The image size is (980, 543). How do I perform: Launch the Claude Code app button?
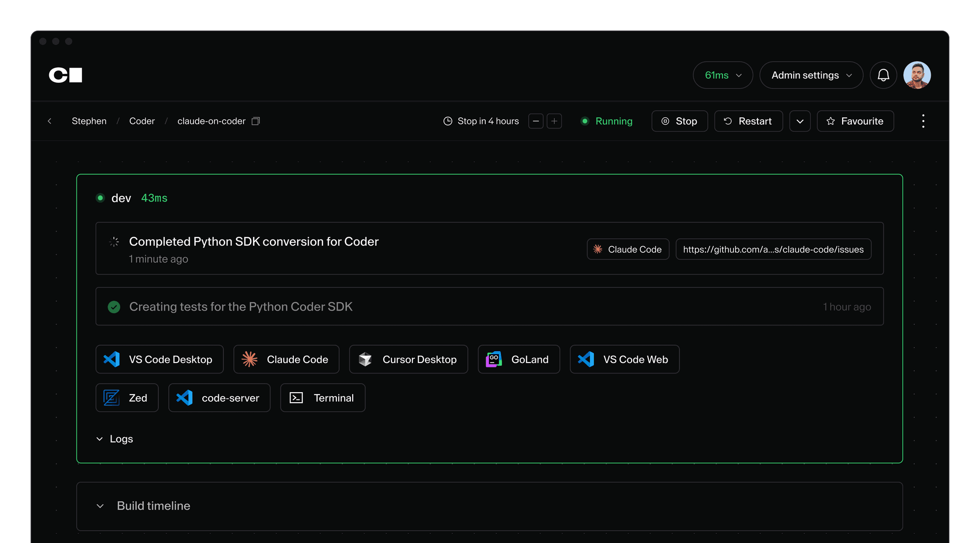286,360
